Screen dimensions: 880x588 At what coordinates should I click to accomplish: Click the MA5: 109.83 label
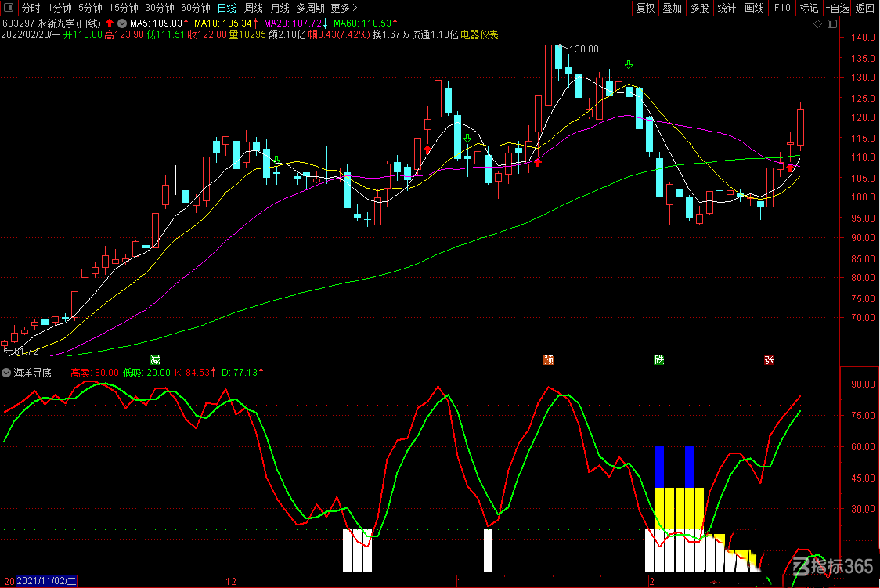157,23
